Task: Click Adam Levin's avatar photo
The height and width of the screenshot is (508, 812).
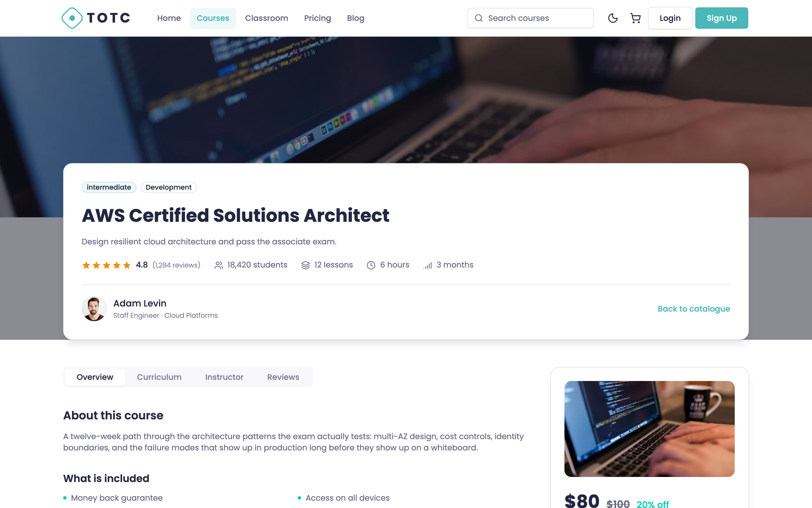Action: point(94,309)
